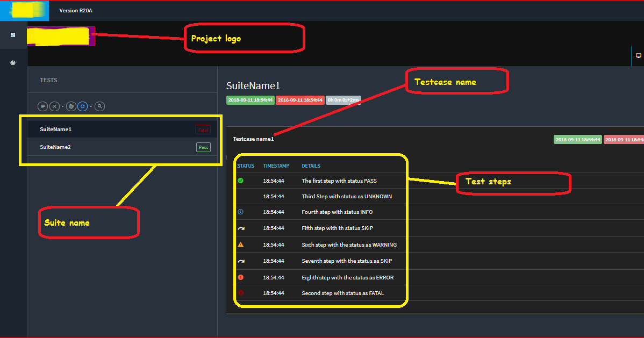Select SuiteName2 from the suite list
Viewport: 644px width, 338px height.
coord(56,147)
